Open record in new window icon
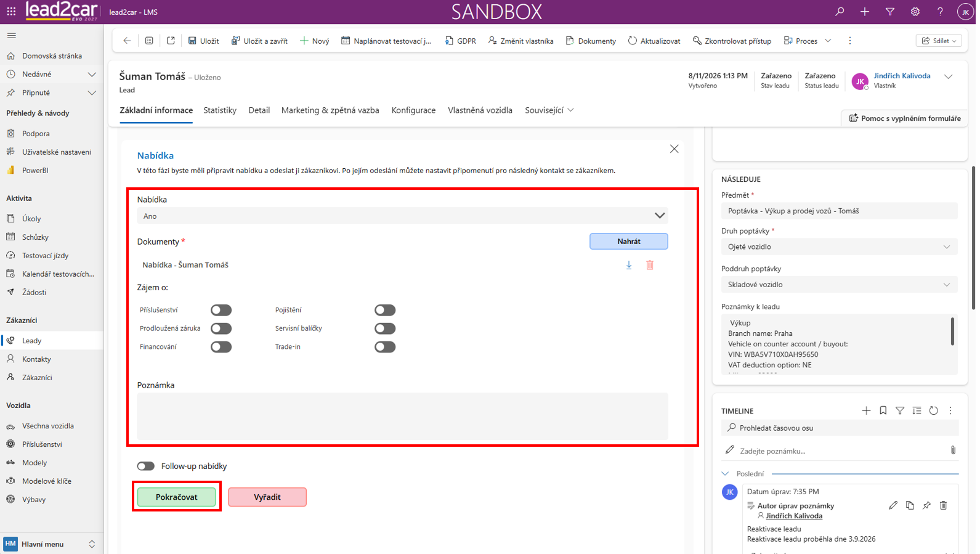Image resolution: width=980 pixels, height=554 pixels. [171, 41]
